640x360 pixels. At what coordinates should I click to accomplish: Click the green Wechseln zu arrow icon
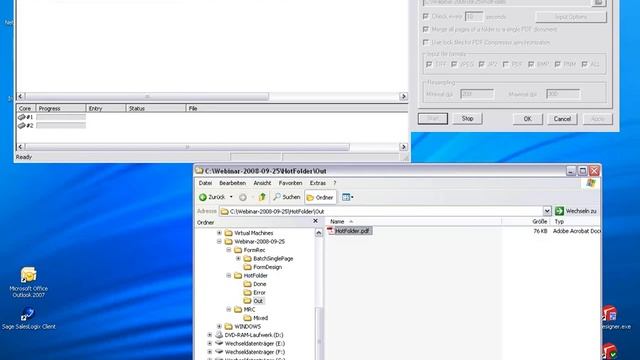(x=560, y=211)
